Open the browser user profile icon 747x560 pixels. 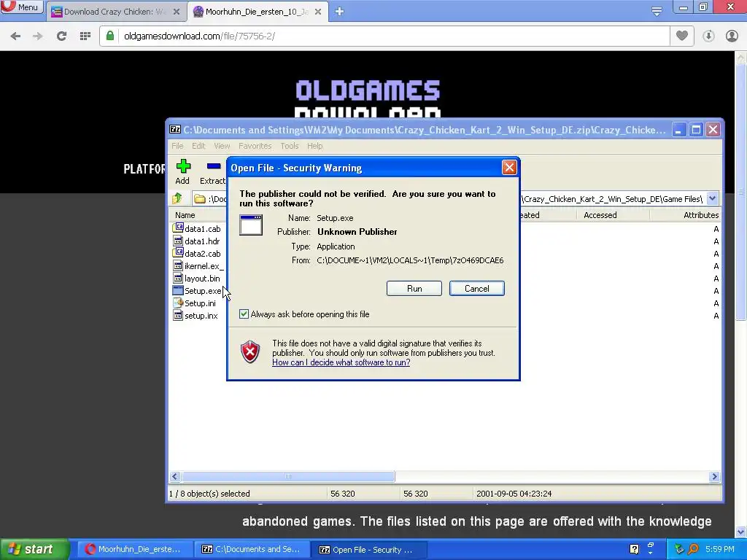coord(732,36)
